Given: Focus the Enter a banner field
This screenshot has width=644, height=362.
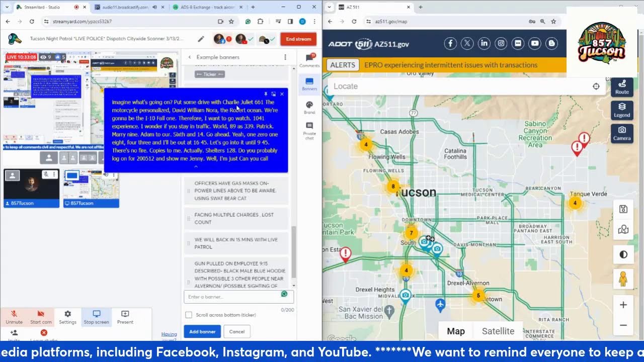Looking at the screenshot, I should [x=238, y=297].
